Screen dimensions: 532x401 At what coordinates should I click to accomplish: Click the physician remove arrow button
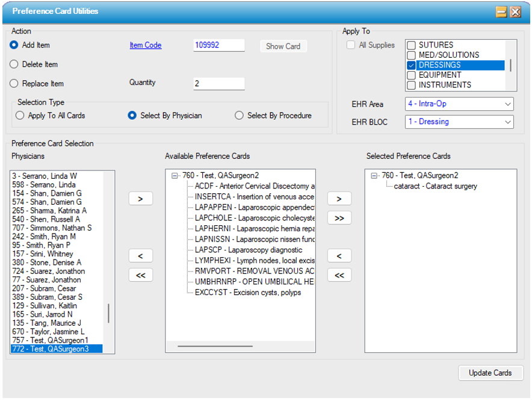pos(141,256)
